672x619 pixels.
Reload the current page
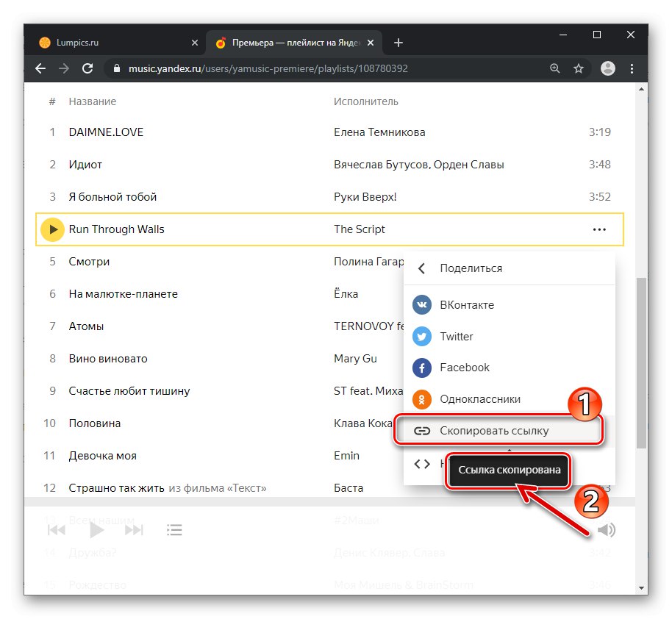pos(87,68)
